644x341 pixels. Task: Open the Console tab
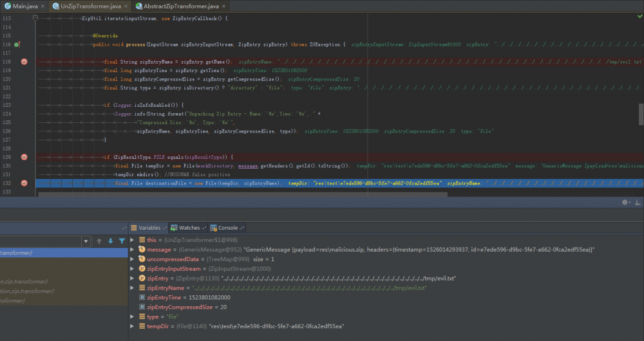pos(227,228)
